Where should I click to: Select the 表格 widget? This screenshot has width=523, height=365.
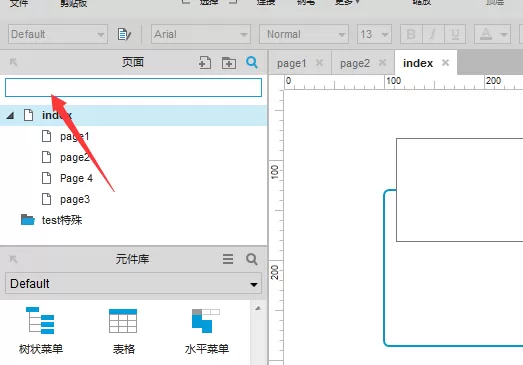[123, 330]
